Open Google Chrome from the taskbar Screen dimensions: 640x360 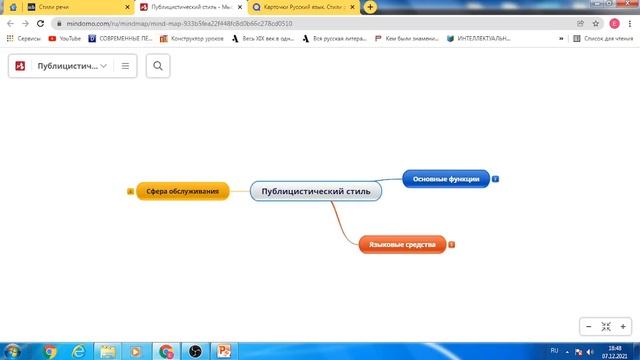50,351
